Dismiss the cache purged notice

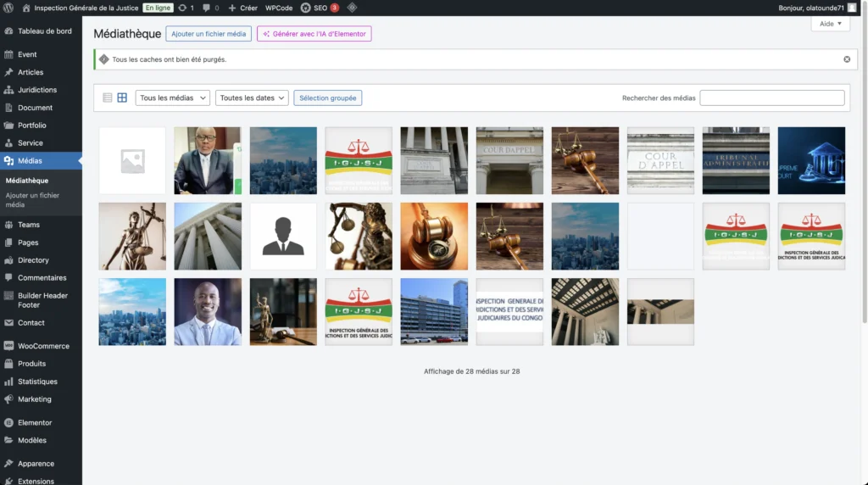pyautogui.click(x=846, y=59)
